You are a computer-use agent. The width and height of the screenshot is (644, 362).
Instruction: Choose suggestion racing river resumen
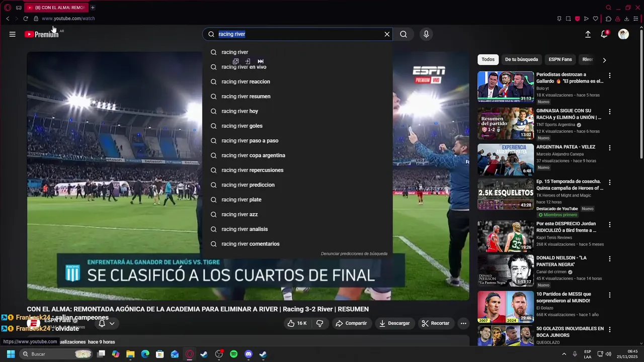[x=297, y=96]
